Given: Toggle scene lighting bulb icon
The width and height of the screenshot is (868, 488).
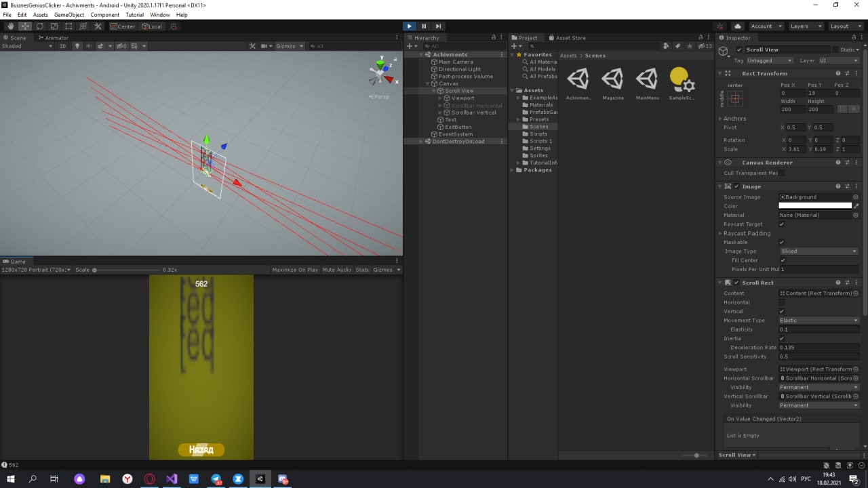Looking at the screenshot, I should [x=77, y=46].
